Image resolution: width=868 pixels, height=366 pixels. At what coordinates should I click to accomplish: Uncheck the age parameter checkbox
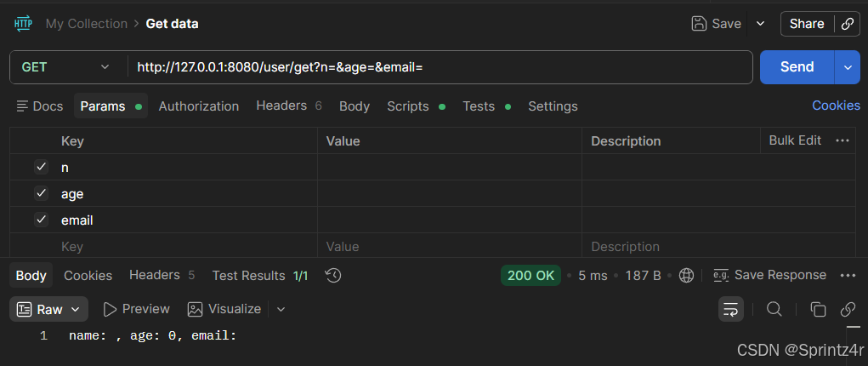click(41, 193)
